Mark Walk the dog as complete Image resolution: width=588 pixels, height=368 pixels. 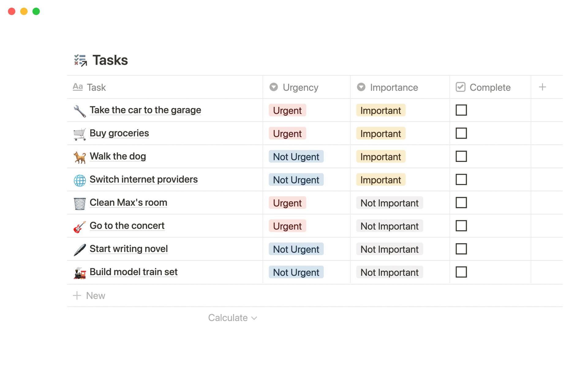[461, 156]
